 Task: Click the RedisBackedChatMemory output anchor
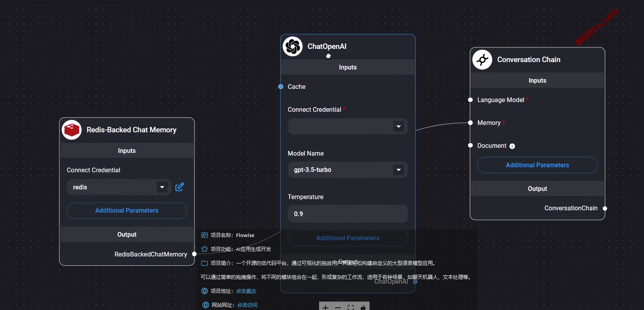pos(194,254)
